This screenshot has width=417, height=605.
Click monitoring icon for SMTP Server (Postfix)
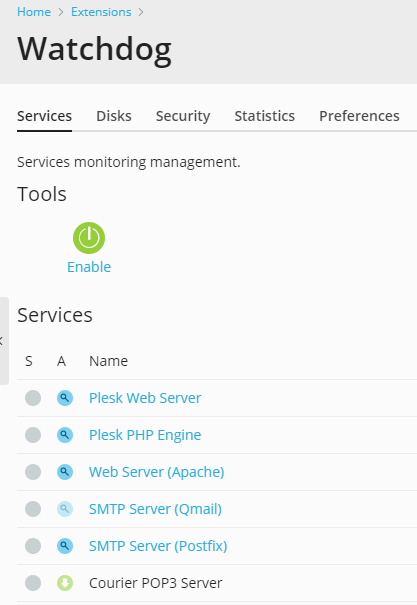coord(65,546)
